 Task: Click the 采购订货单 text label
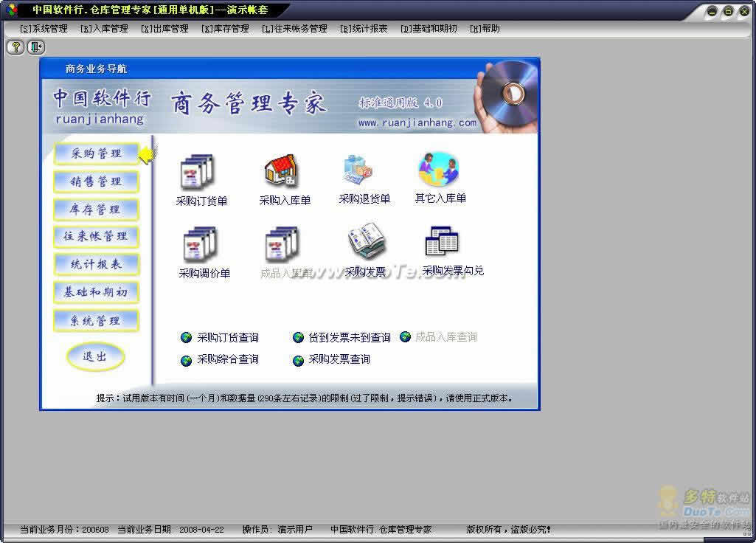[201, 201]
